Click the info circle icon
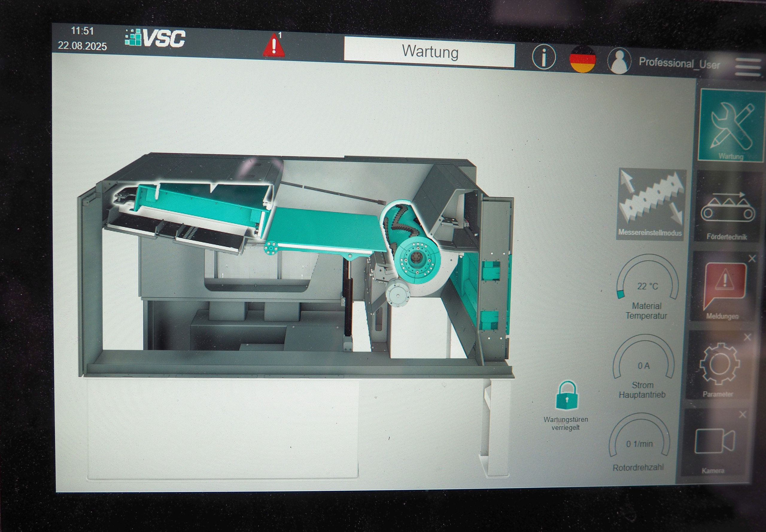The image size is (766, 532). (x=544, y=57)
